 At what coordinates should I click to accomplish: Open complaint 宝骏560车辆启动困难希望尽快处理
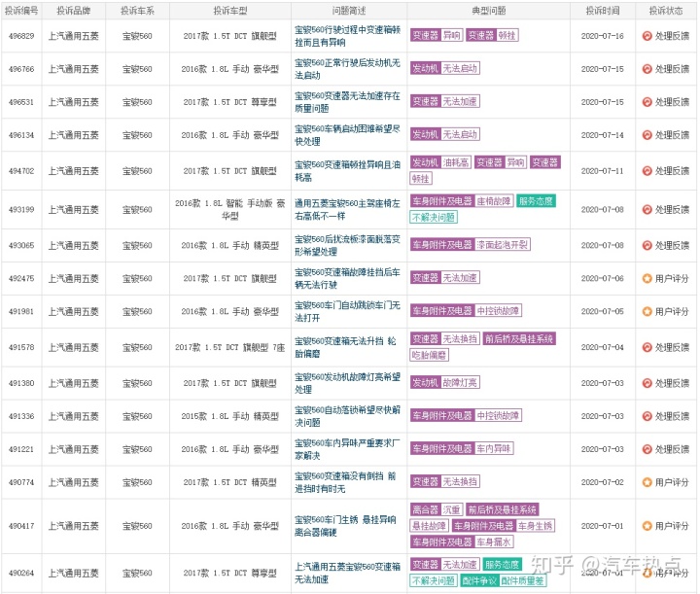tap(347, 135)
